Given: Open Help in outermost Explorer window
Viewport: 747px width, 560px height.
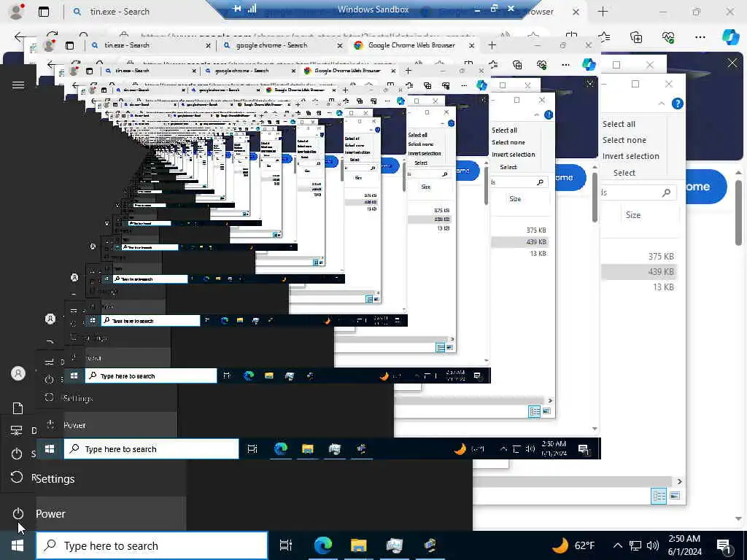Looking at the screenshot, I should pos(677,104).
